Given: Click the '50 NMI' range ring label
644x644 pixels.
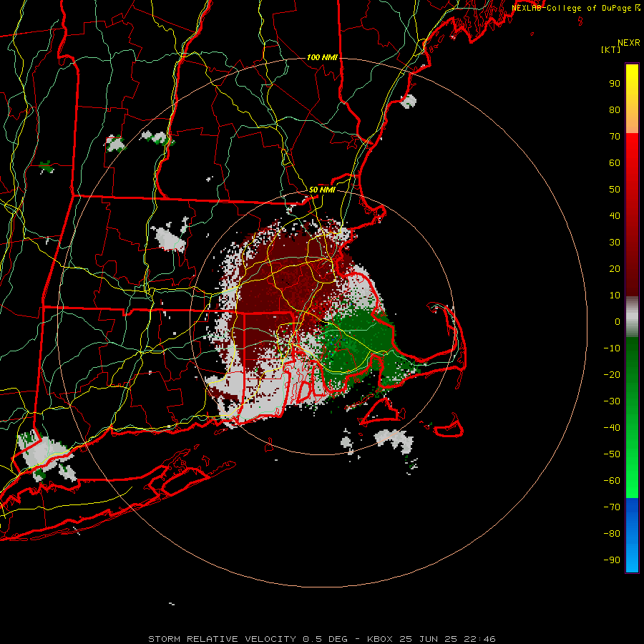Looking at the screenshot, I should [322, 190].
